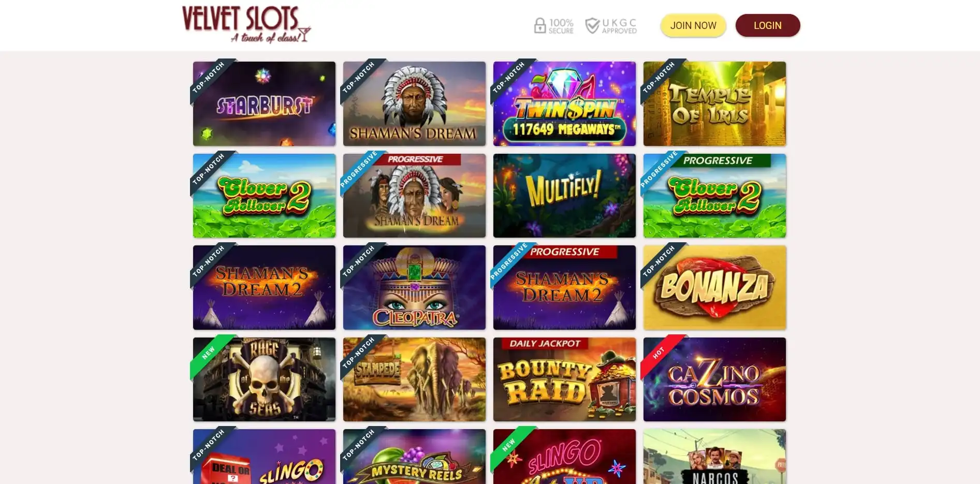Launch the Temple of Iris slot
The image size is (980, 484).
click(714, 104)
